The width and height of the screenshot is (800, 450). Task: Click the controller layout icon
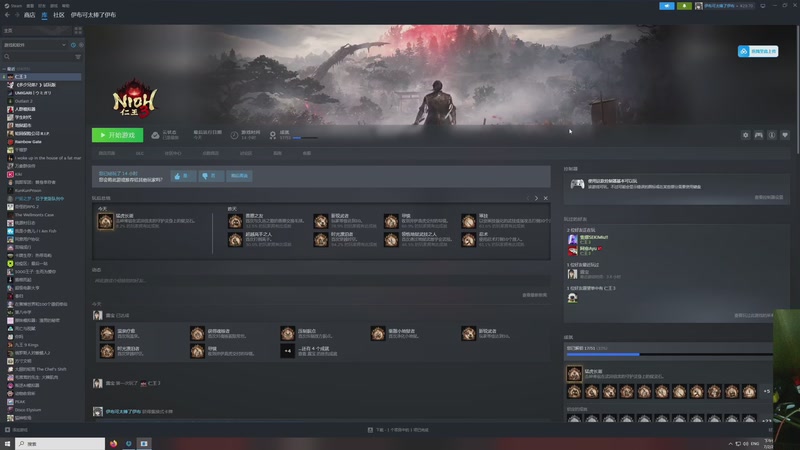pos(759,135)
